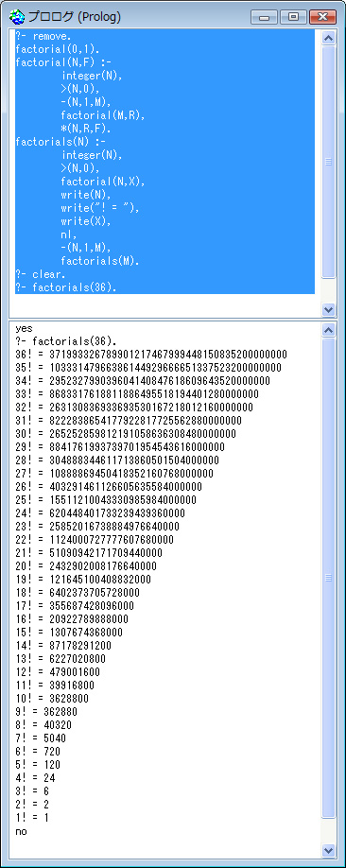Click the 'no' line at output end
Screen dimensions: 346x868
22,831
